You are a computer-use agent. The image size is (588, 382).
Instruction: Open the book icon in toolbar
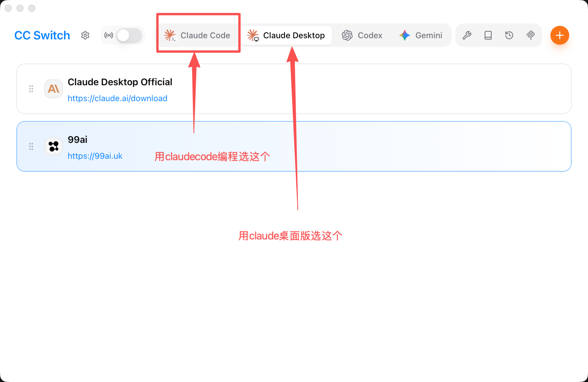[x=488, y=35]
